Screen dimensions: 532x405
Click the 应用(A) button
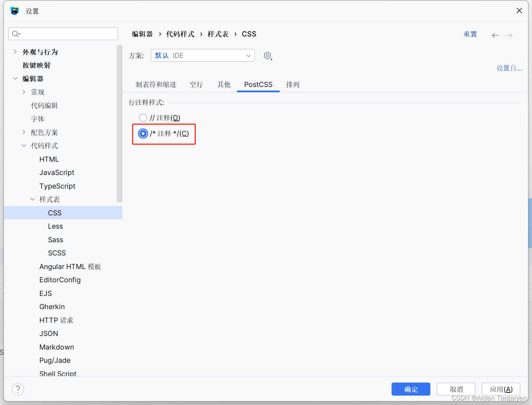click(x=501, y=389)
